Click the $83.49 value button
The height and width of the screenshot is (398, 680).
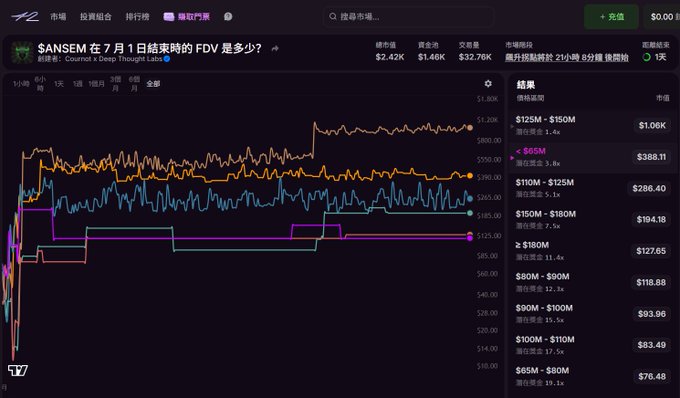[651, 345]
